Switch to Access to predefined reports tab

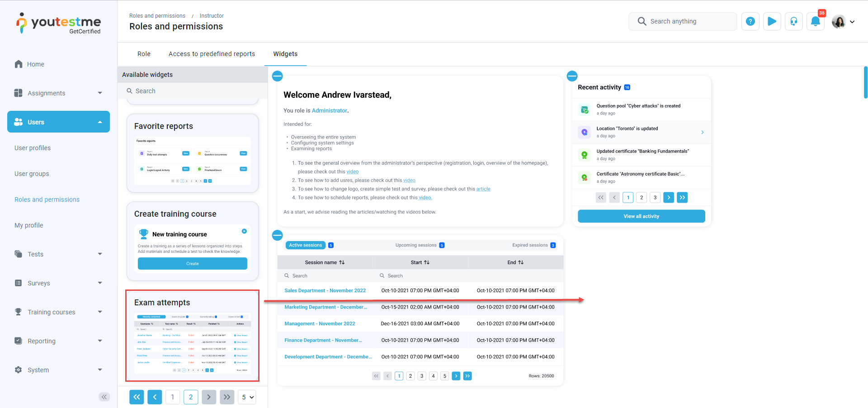click(212, 54)
